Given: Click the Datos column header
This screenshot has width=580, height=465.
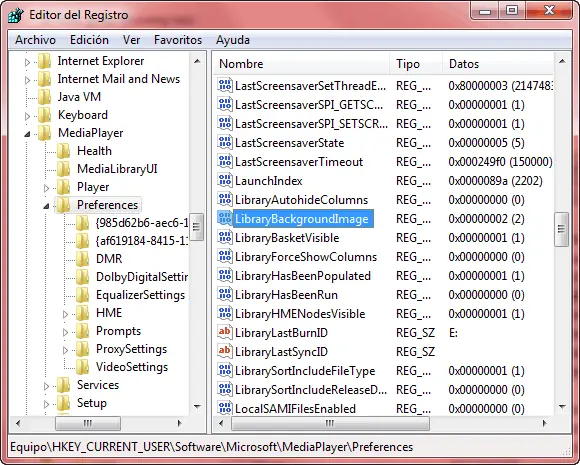Looking at the screenshot, I should tap(498, 64).
